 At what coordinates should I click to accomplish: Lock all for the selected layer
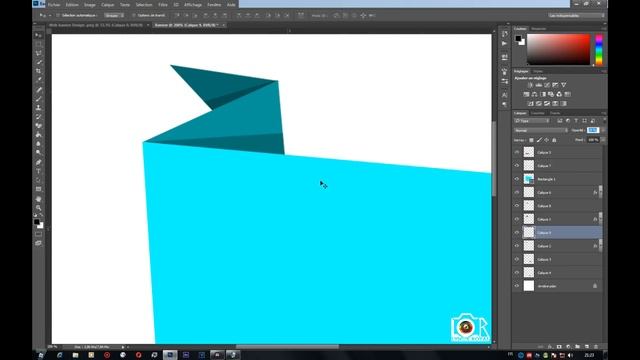(554, 140)
